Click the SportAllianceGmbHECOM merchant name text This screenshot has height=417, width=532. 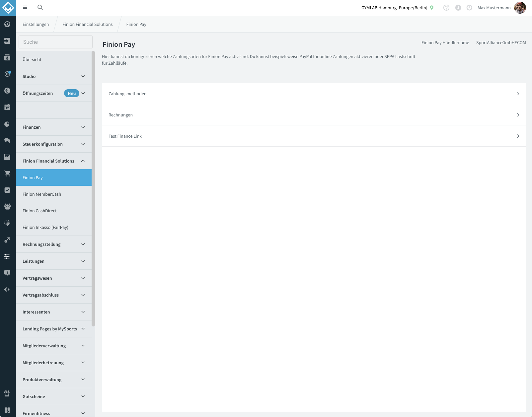tap(501, 42)
